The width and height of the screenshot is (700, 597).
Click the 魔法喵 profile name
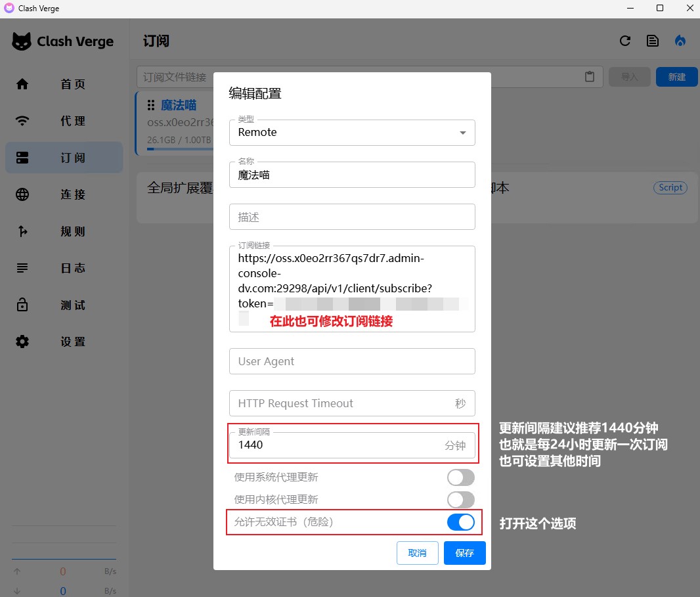179,105
